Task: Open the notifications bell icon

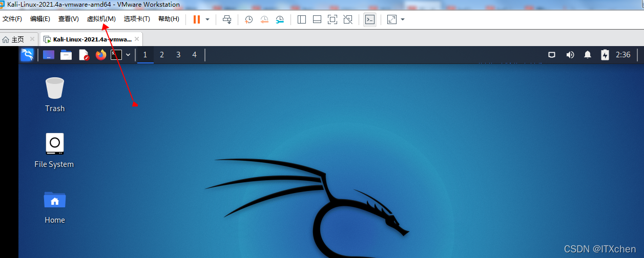Action: 588,55
